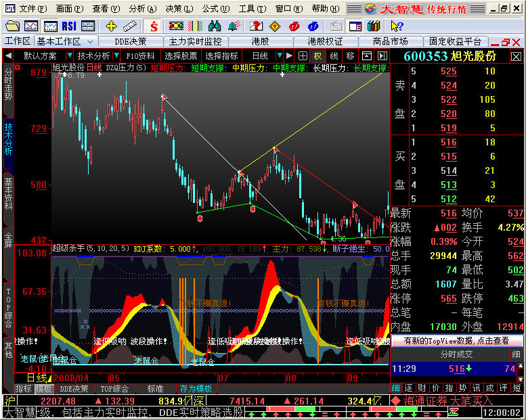The width and height of the screenshot is (526, 420).
Task: Click the traffic light signal icon
Action: coord(176,26)
